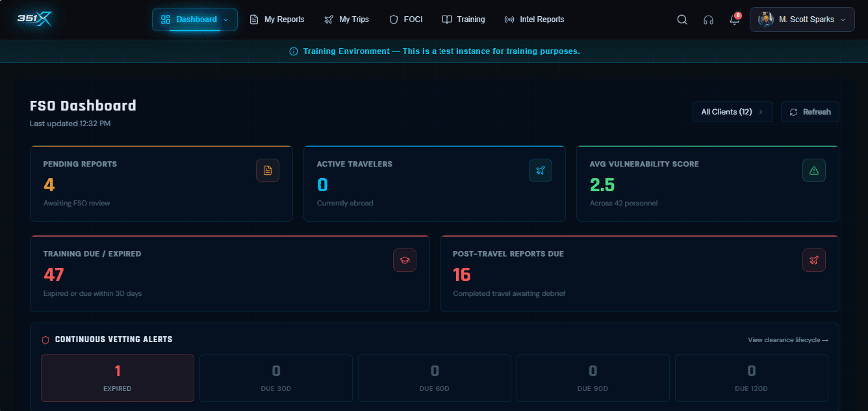The height and width of the screenshot is (411, 868).
Task: Click the M. Scott Sparks name
Action: pos(806,20)
